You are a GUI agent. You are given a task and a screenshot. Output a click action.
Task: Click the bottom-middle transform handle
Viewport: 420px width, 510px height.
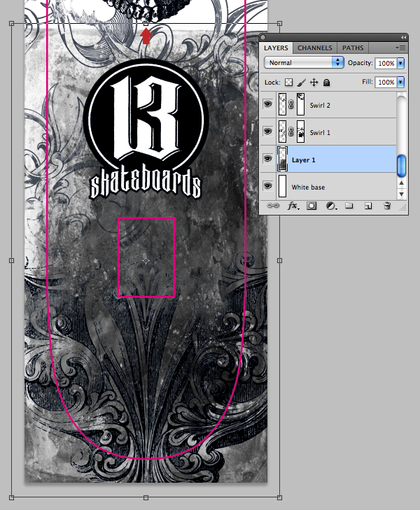pyautogui.click(x=146, y=497)
